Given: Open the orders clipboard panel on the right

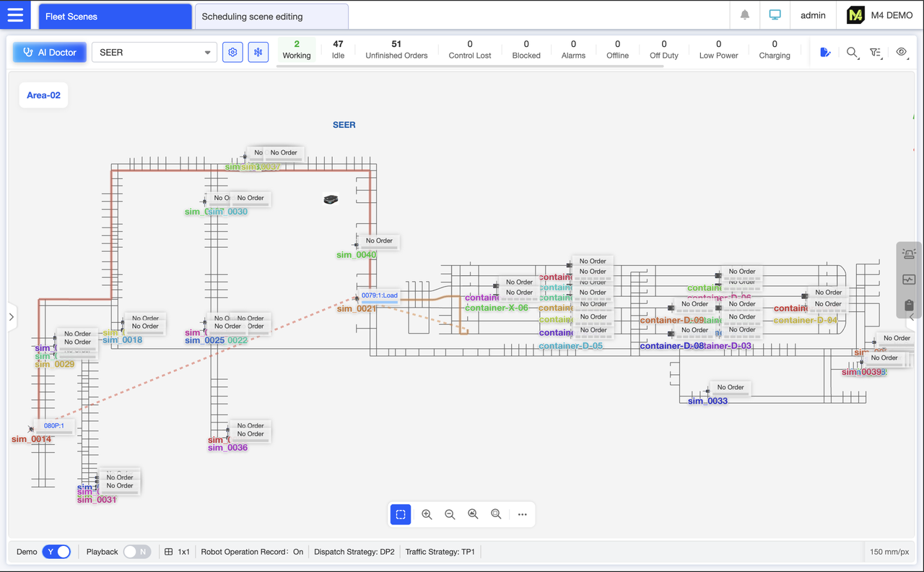Looking at the screenshot, I should point(909,305).
